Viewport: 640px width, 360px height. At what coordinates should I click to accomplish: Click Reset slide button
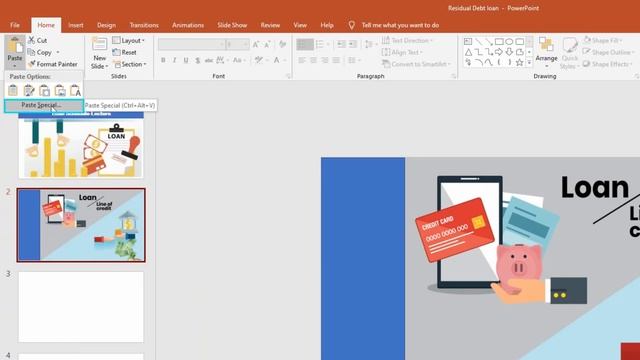(124, 52)
